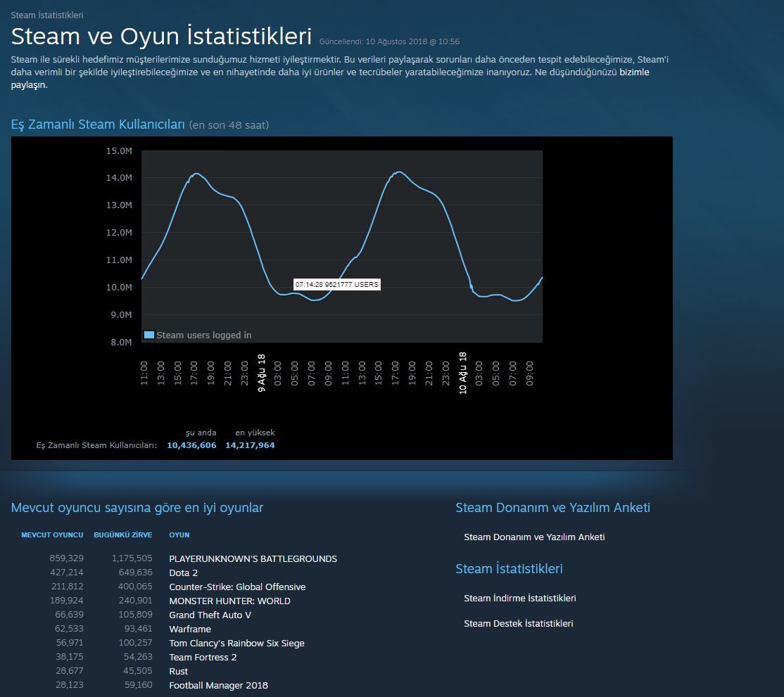
Task: Select Warframe current players 62,533
Action: coord(69,629)
